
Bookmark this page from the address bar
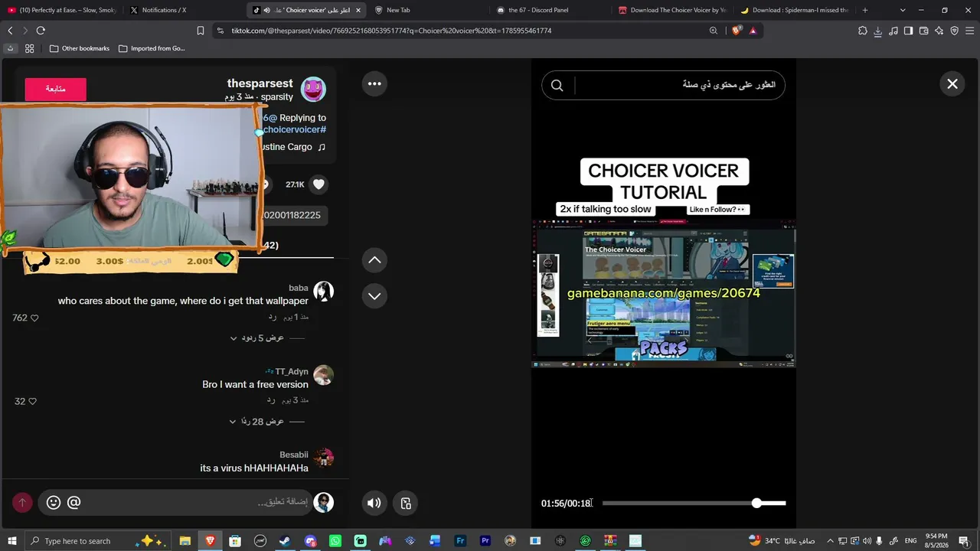pos(201,31)
